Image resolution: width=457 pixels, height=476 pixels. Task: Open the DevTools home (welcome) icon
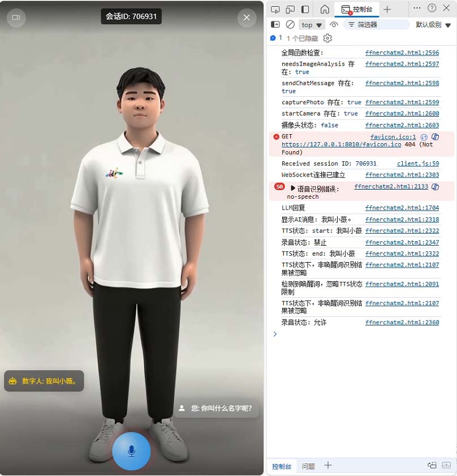pyautogui.click(x=325, y=9)
